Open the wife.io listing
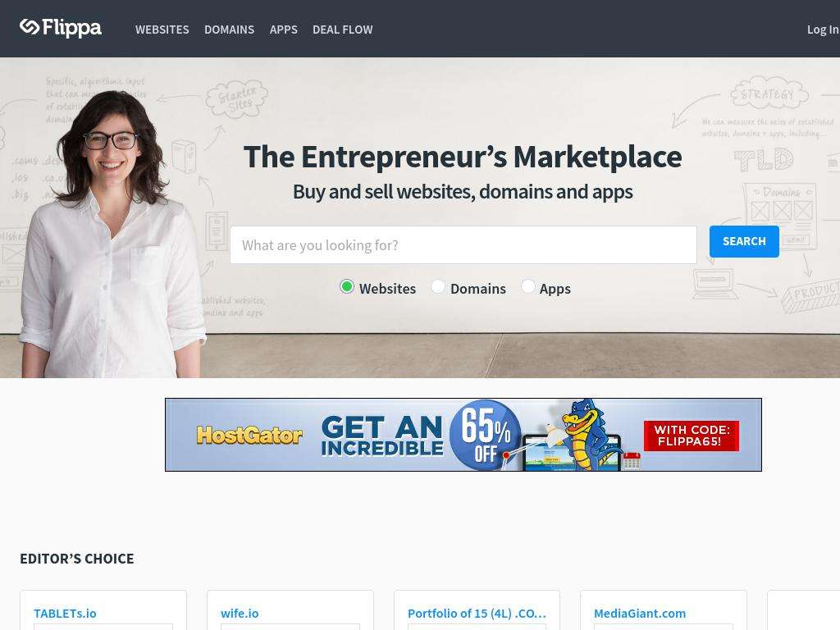Viewport: 840px width, 630px height. pos(240,614)
